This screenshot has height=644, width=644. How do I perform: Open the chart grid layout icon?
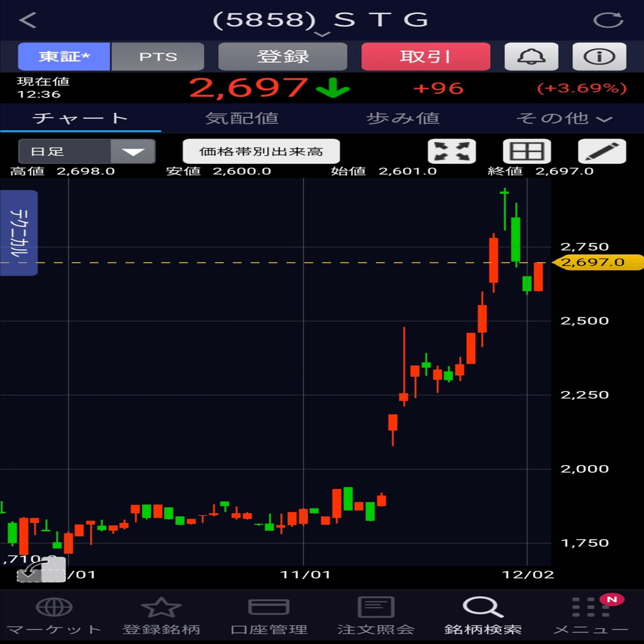pos(527,151)
